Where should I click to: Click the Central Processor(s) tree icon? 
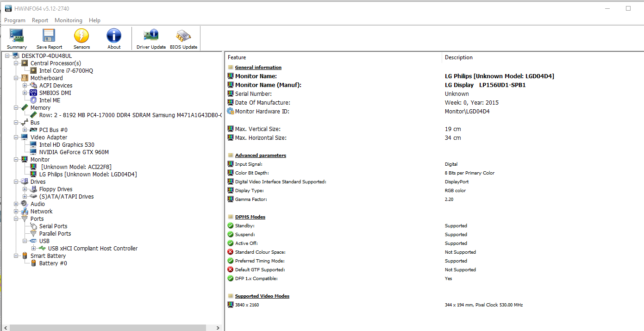click(x=25, y=63)
